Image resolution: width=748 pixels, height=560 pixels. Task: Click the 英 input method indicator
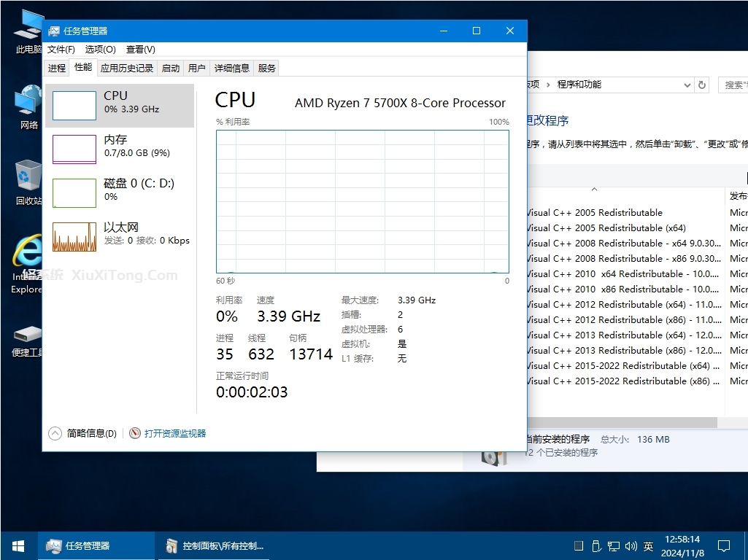[648, 546]
